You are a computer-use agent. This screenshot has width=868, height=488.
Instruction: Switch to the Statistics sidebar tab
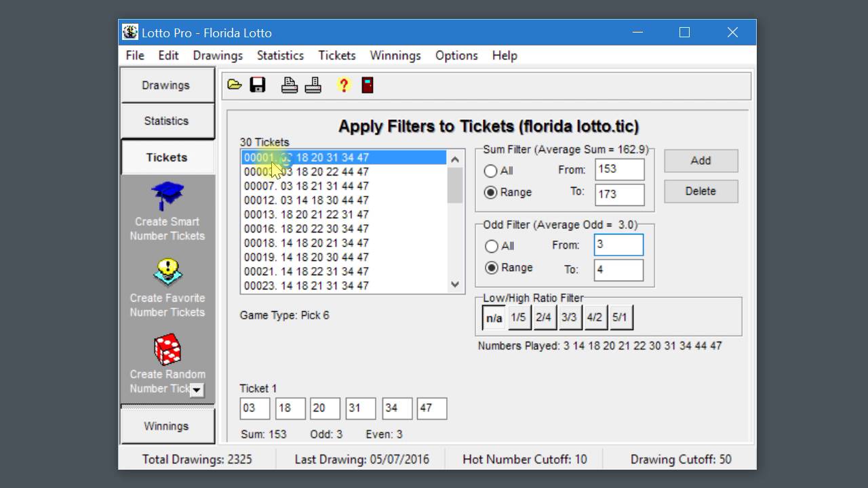(167, 121)
